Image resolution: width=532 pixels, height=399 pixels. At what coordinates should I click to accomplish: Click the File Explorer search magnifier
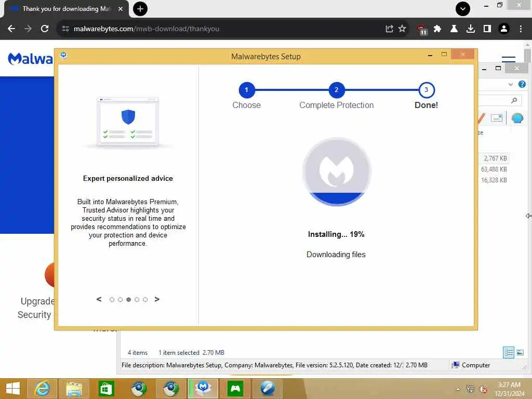tap(514, 100)
